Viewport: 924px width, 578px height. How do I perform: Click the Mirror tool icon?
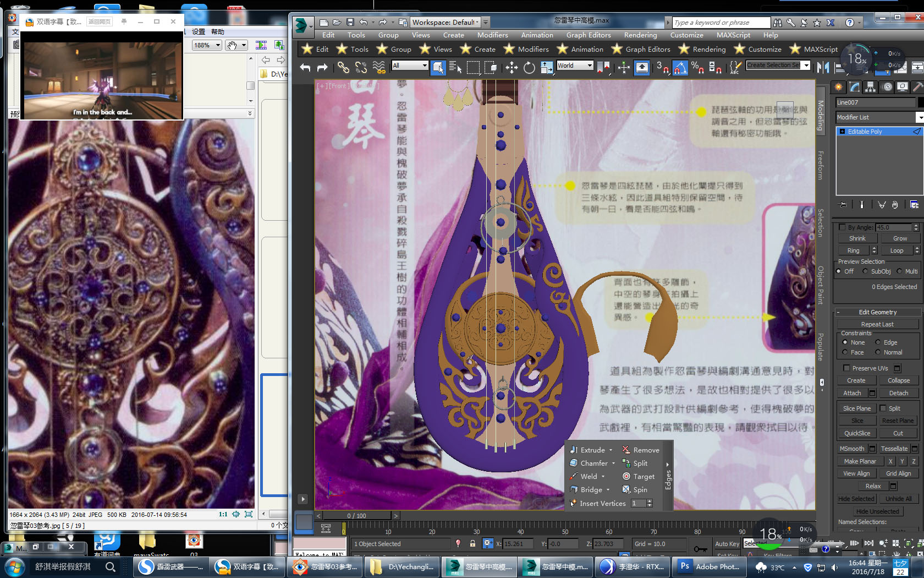click(823, 67)
